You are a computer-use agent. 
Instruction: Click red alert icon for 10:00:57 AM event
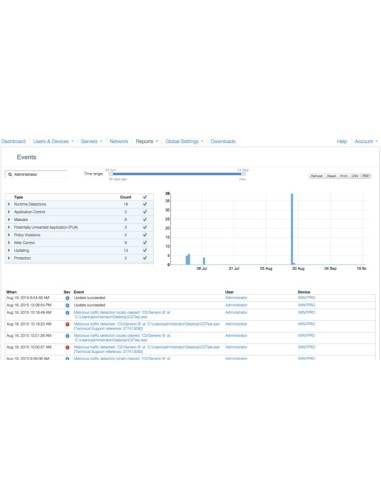coord(67,347)
